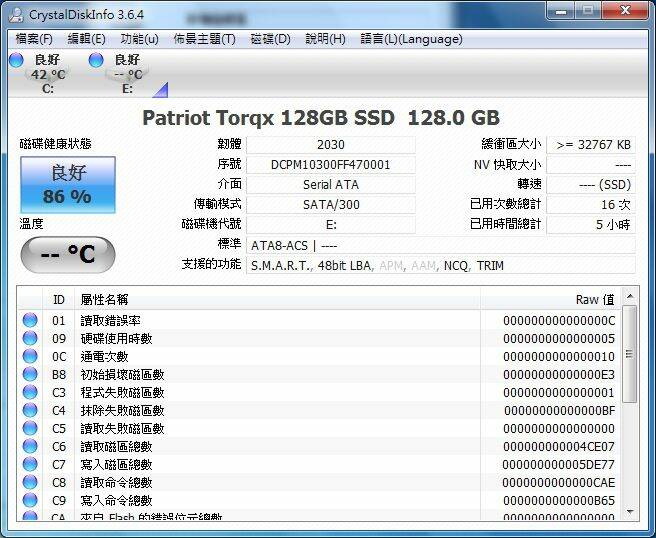The image size is (656, 538).
Task: Click the Raw 值 column header
Action: click(x=551, y=300)
